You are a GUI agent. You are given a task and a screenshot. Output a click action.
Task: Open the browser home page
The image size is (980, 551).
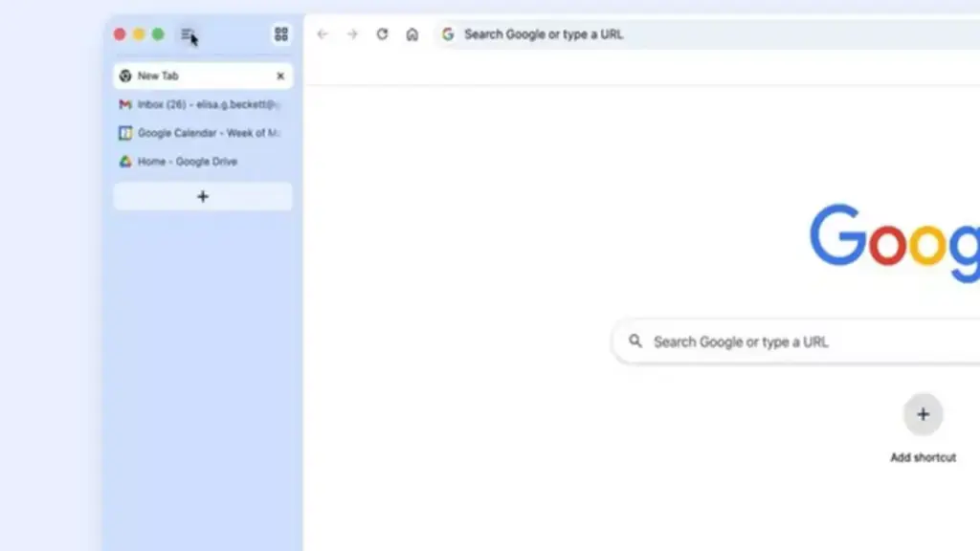click(x=412, y=33)
